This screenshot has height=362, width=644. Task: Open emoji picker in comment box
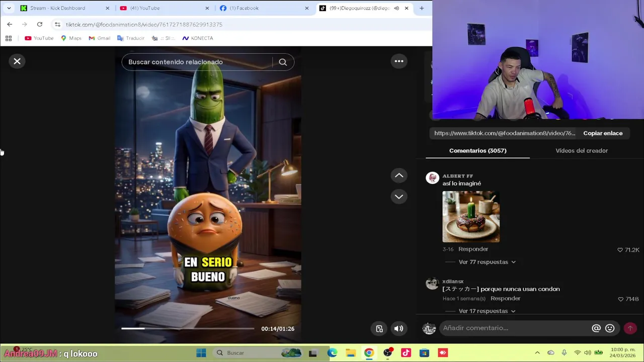click(610, 328)
